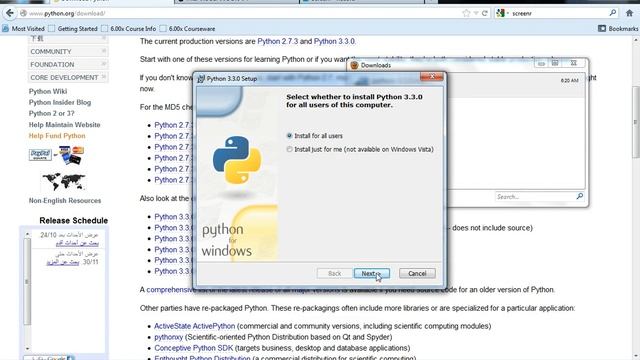Open Non-English Resources link
The height and width of the screenshot is (360, 640).
pyautogui.click(x=65, y=201)
